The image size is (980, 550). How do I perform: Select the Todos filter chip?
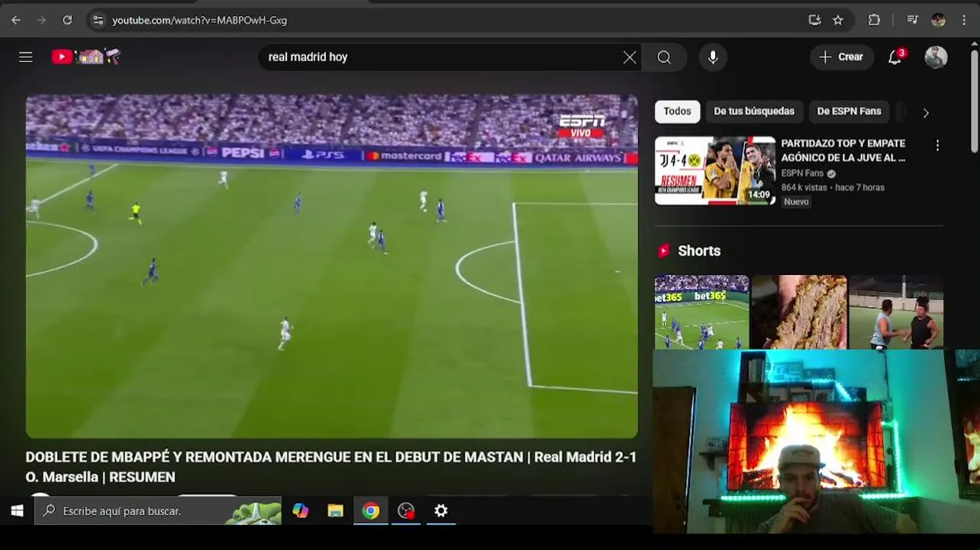[677, 112]
